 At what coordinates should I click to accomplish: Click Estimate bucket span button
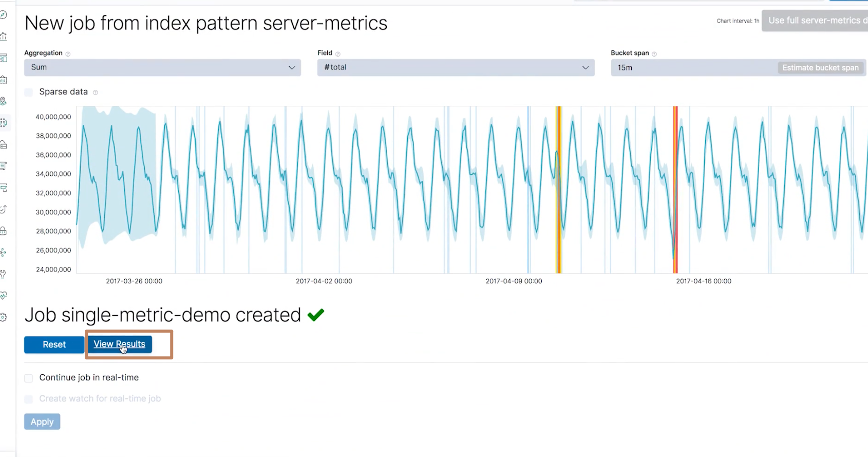(x=820, y=68)
